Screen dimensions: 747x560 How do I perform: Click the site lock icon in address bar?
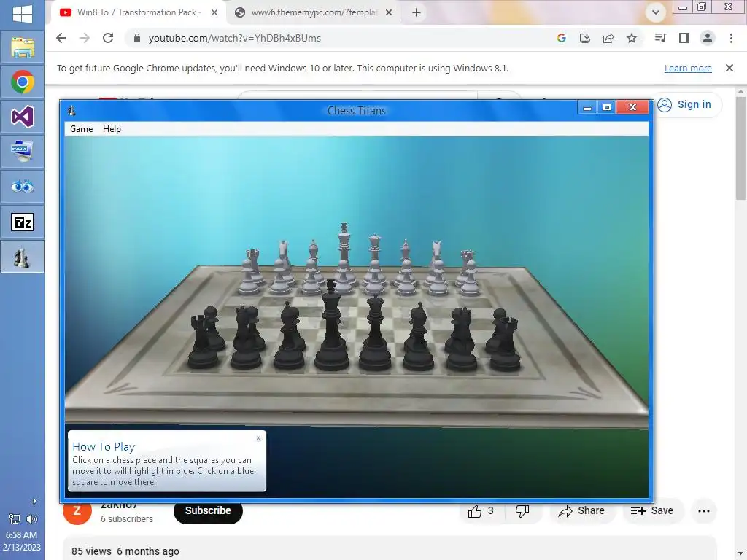[x=137, y=38]
